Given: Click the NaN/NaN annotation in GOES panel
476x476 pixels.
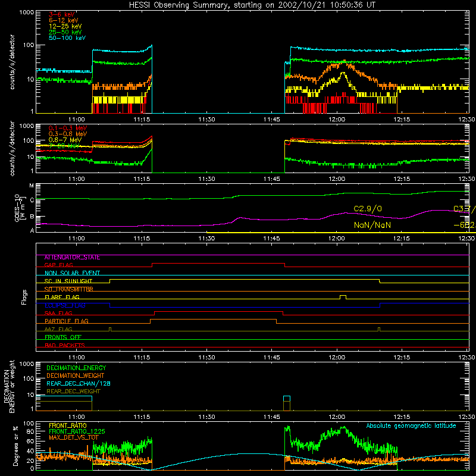Looking at the screenshot, I should [x=372, y=226].
